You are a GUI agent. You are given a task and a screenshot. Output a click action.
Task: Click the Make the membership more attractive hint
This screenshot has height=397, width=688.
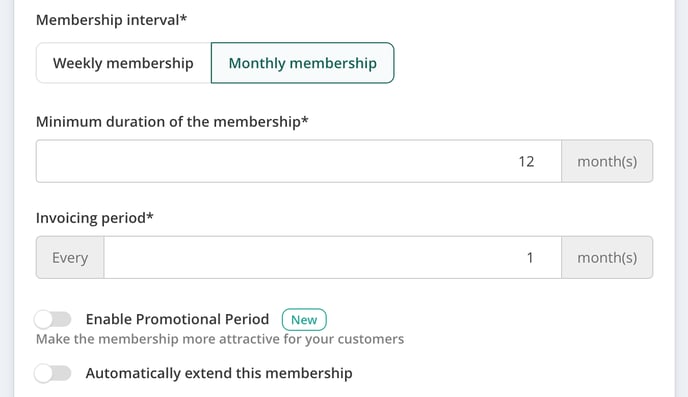pyautogui.click(x=220, y=339)
